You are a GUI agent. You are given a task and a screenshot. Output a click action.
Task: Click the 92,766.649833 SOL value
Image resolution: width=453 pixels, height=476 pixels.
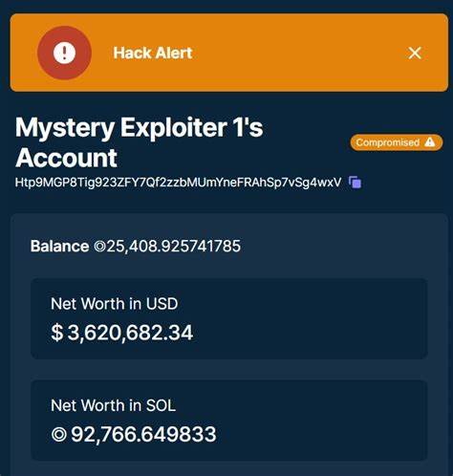pyautogui.click(x=143, y=434)
